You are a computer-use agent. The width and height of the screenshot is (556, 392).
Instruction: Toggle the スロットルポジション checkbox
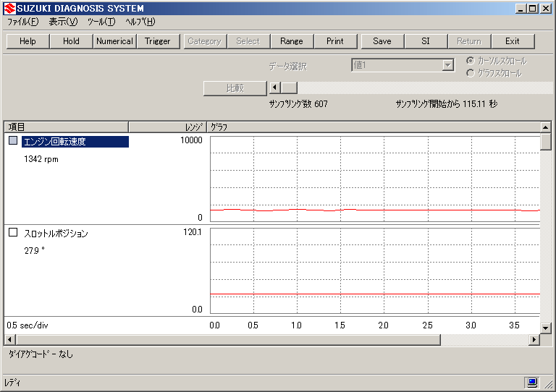[x=13, y=233]
